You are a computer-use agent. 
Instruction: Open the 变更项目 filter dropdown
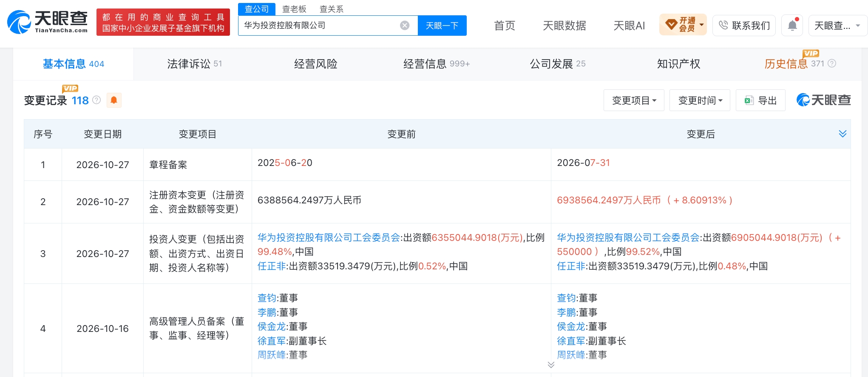point(634,100)
